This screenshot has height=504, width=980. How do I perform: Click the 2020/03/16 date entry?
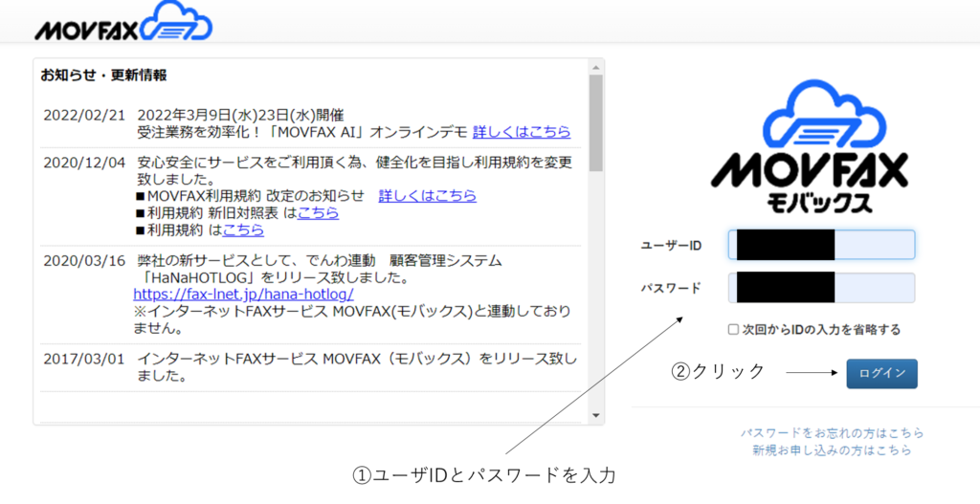click(x=84, y=261)
